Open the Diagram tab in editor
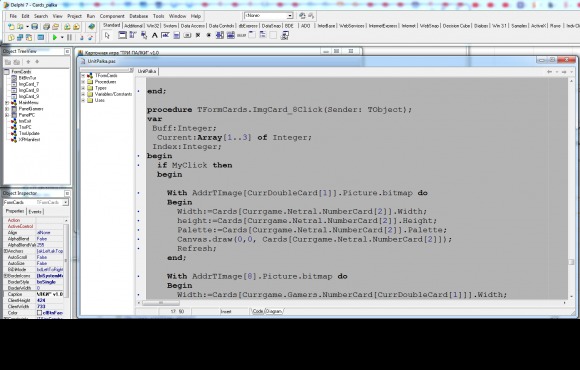The width and height of the screenshot is (580, 370). (x=274, y=312)
